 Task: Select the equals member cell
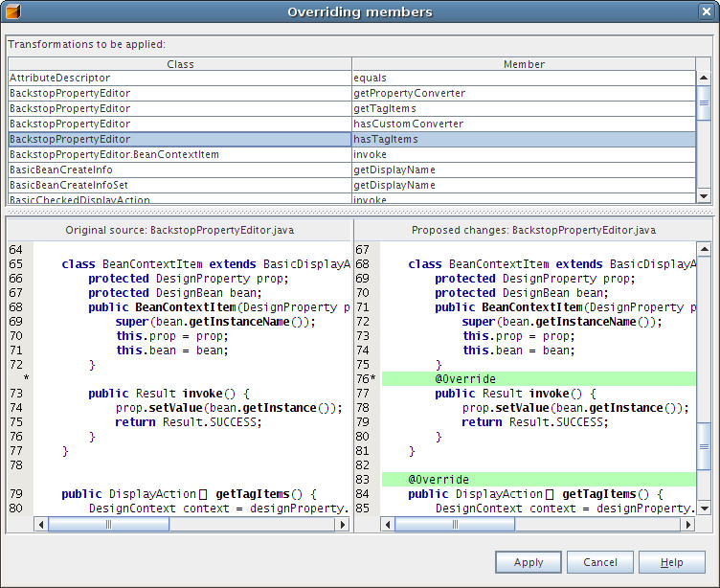click(524, 78)
